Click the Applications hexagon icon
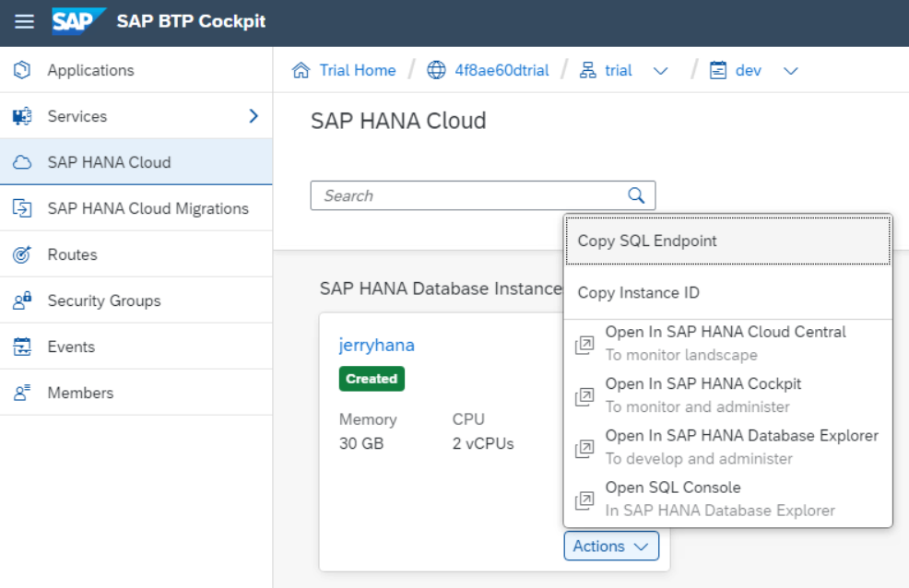The height and width of the screenshot is (588, 909). click(x=22, y=70)
